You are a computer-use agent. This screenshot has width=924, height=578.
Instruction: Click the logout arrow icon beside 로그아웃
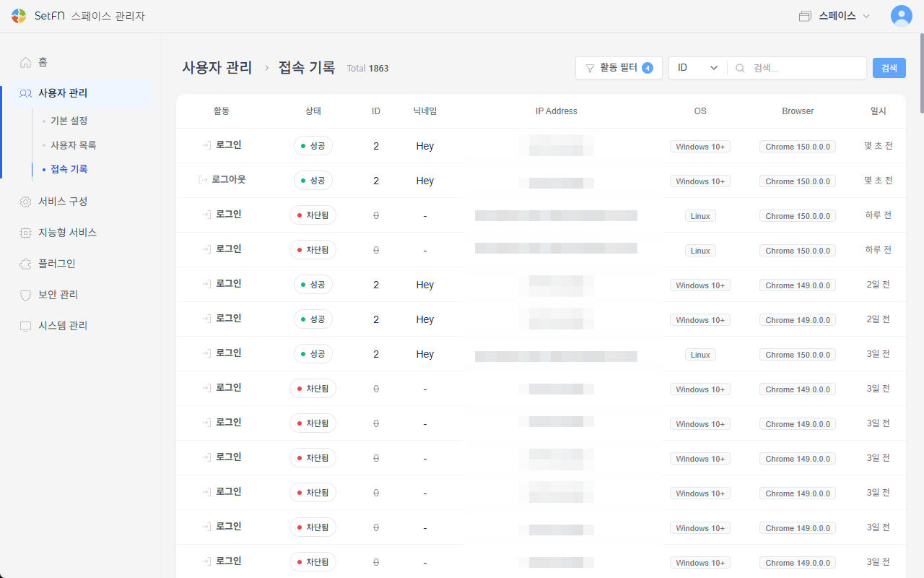[x=203, y=180]
